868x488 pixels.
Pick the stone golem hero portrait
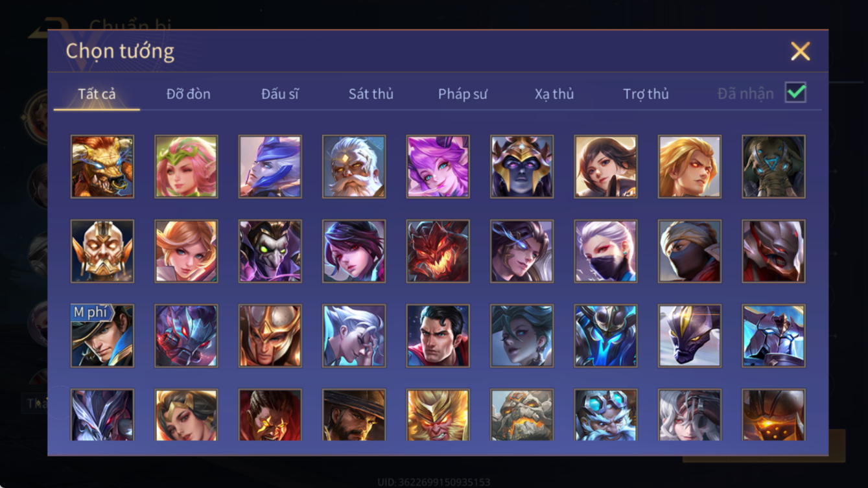[522, 415]
